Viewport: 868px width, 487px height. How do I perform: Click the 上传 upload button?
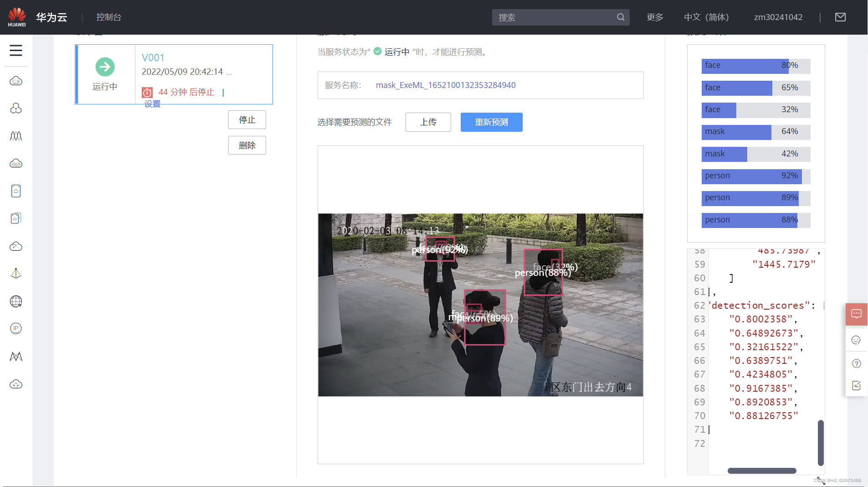[428, 122]
